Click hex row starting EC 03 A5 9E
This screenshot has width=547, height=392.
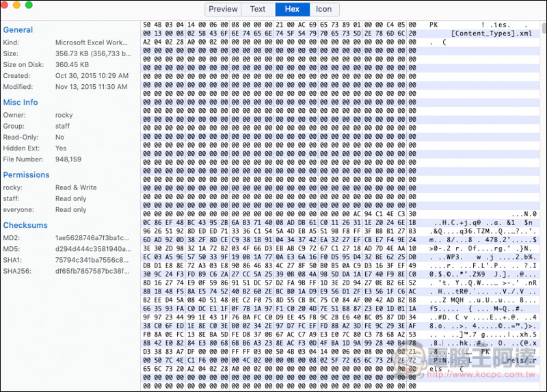pos(280,257)
